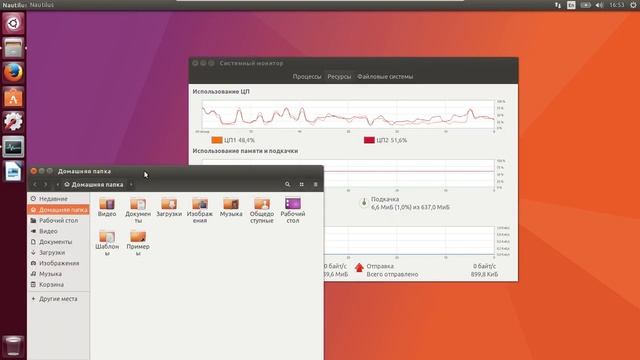Open System Settings from the dock
The height and width of the screenshot is (360, 640).
[13, 122]
